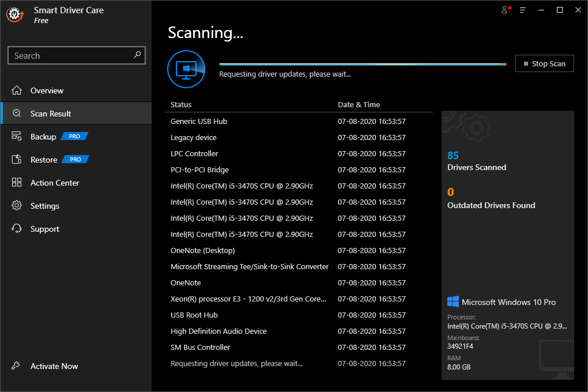Image resolution: width=588 pixels, height=392 pixels.
Task: Click the Action Center grid icon
Action: coord(17,182)
